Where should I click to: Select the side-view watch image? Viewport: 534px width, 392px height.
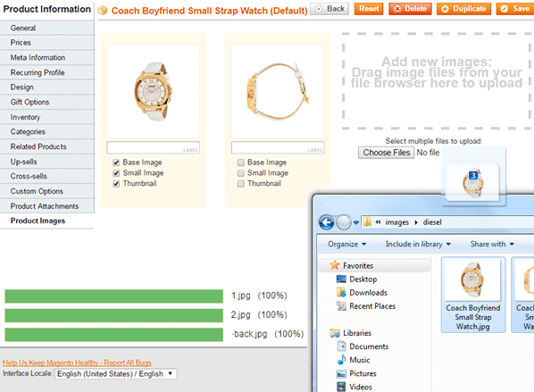(x=278, y=92)
